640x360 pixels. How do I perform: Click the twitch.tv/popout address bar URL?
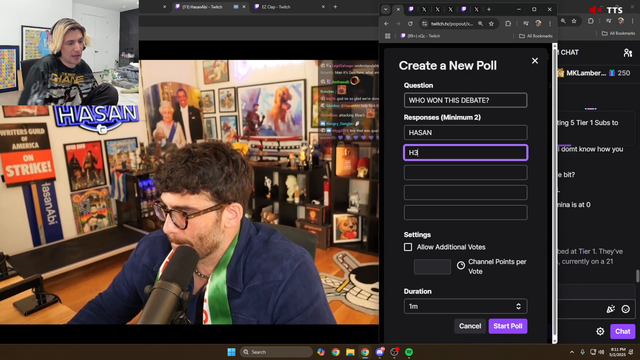click(x=452, y=24)
